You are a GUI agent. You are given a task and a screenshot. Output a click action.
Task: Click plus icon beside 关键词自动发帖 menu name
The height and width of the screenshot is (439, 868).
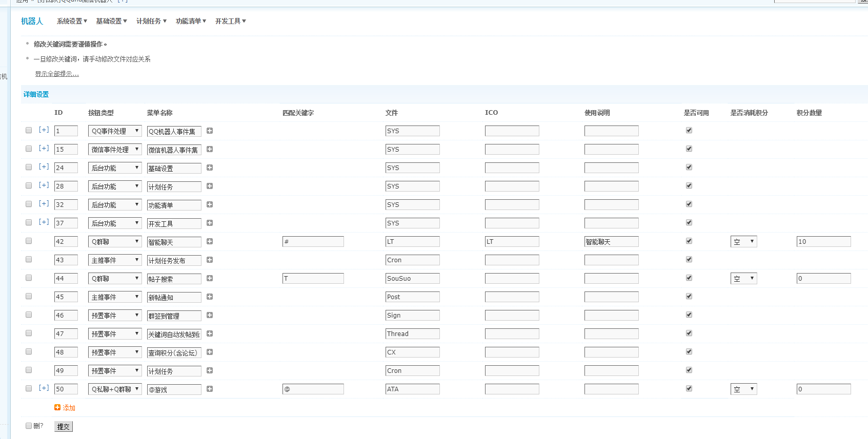210,333
